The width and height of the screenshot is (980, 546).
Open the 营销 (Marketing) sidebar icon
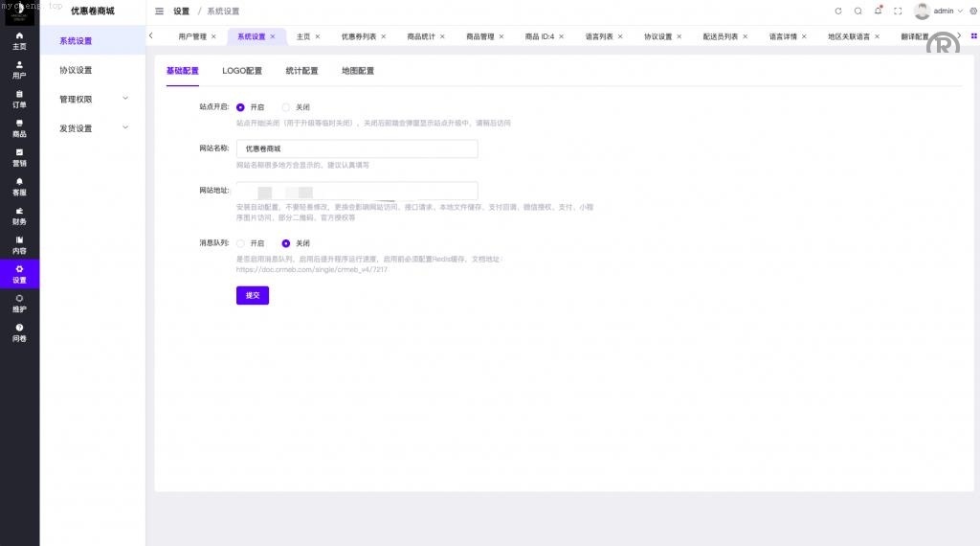pos(19,157)
